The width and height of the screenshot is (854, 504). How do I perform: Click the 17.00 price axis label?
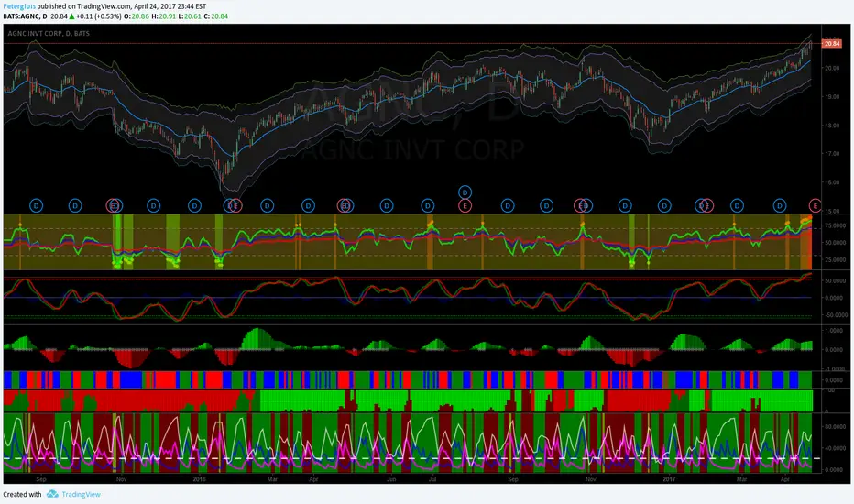[832, 154]
